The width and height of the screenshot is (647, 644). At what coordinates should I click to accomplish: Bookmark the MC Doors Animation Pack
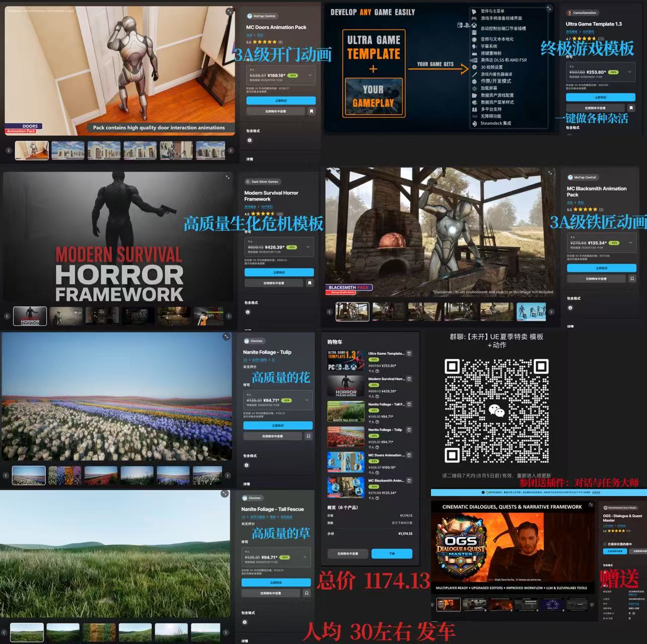[x=311, y=111]
